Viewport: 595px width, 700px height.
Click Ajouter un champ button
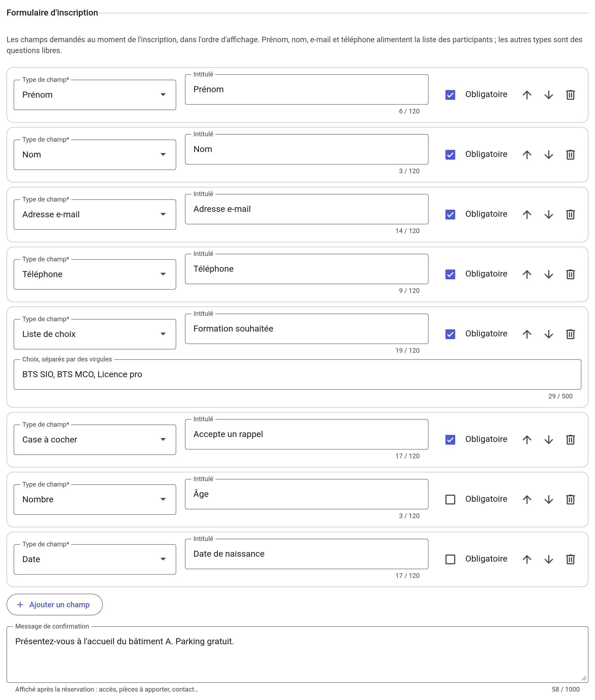[55, 605]
